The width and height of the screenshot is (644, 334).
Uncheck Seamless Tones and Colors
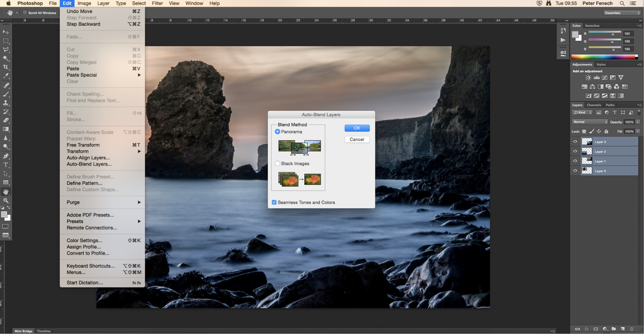tap(274, 202)
